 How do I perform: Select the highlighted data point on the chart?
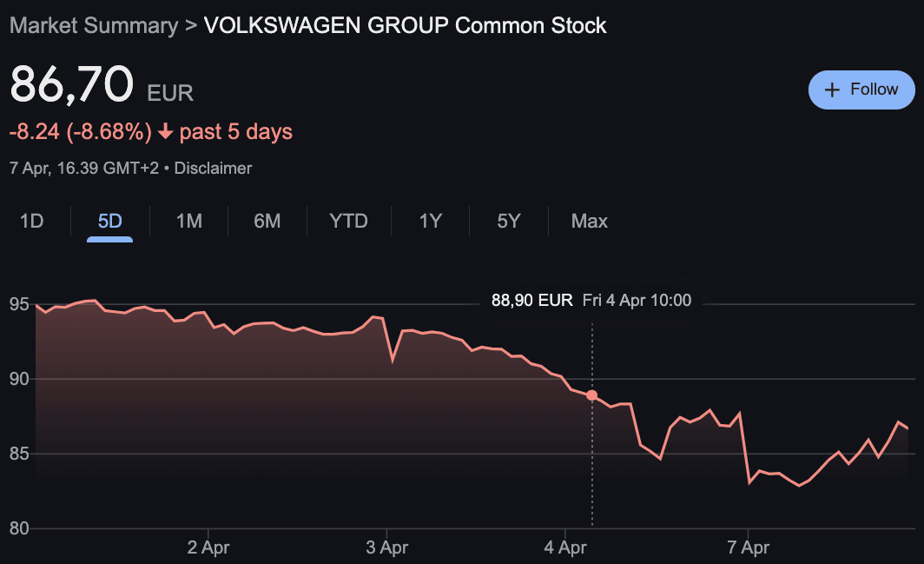pyautogui.click(x=591, y=395)
